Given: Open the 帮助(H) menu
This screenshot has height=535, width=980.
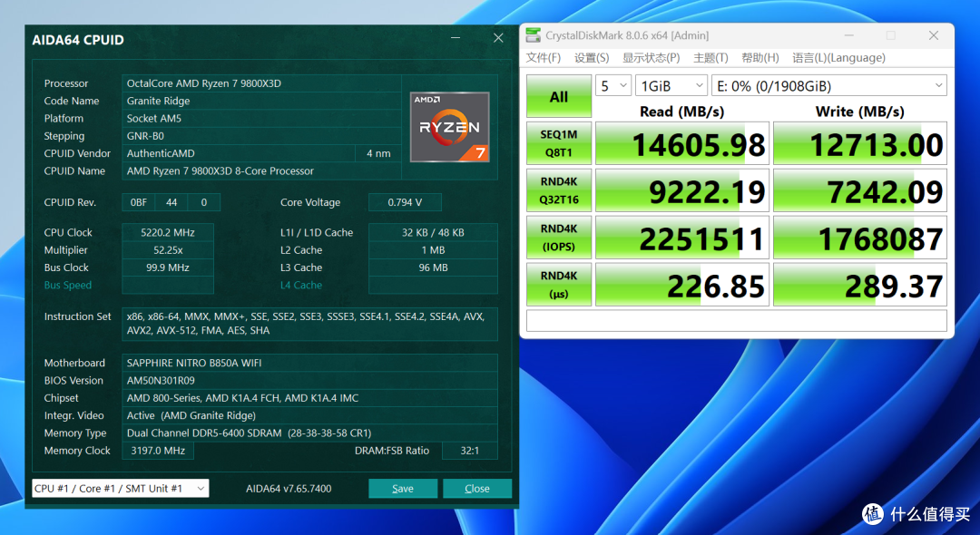Looking at the screenshot, I should pos(760,57).
